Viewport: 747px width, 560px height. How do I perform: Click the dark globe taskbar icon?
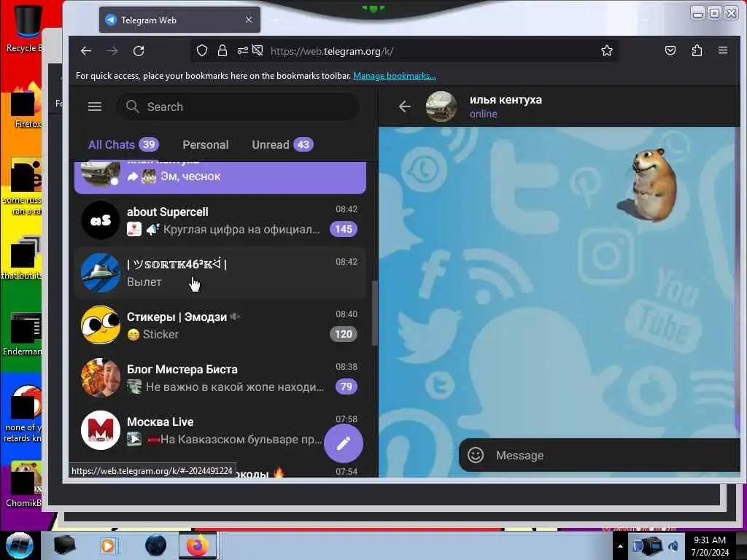point(156,545)
